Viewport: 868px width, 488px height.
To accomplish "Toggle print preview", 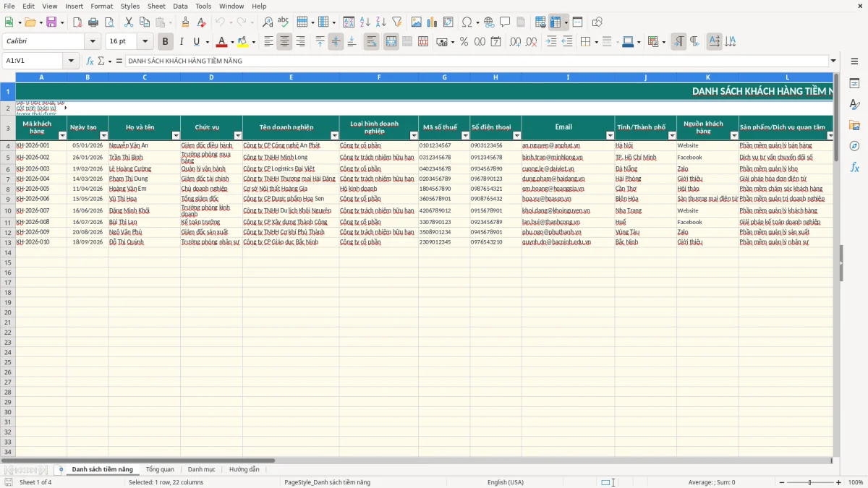I will [108, 22].
